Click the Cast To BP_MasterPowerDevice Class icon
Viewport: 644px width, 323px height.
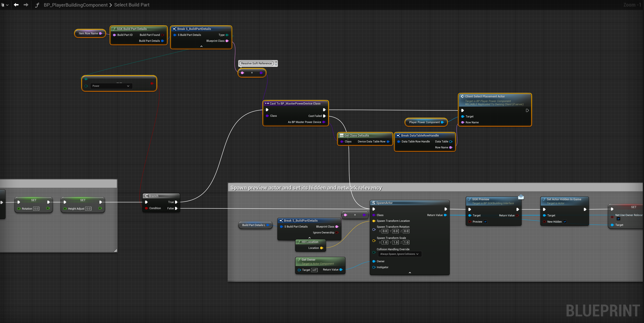(x=267, y=104)
